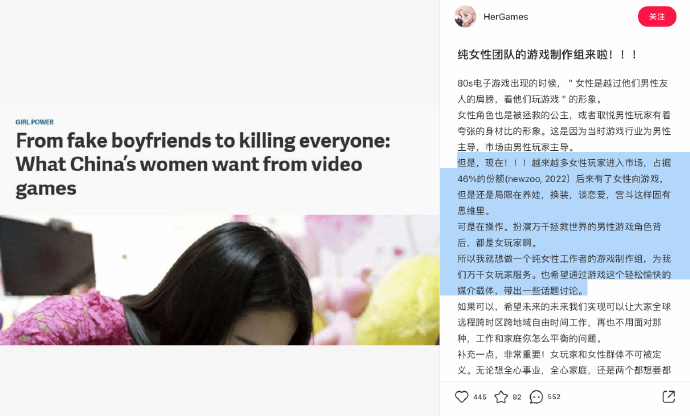Open the HerGames username link
The image size is (690, 416).
pos(506,17)
